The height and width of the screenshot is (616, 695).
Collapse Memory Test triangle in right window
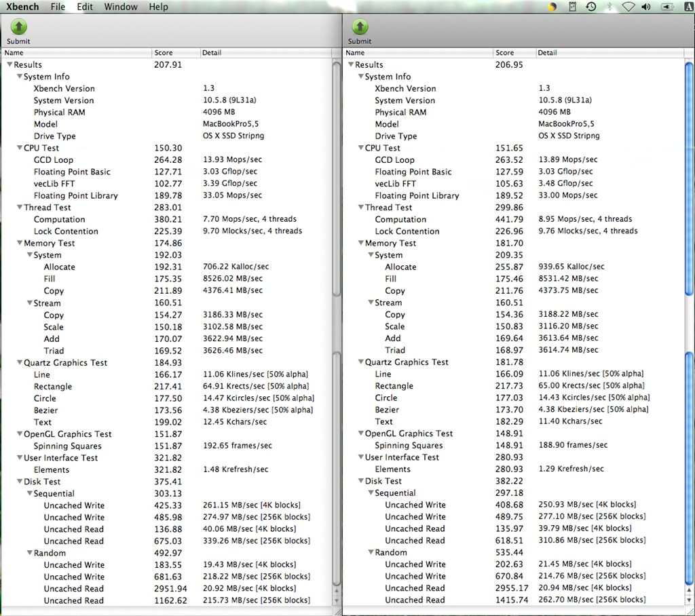pos(360,243)
